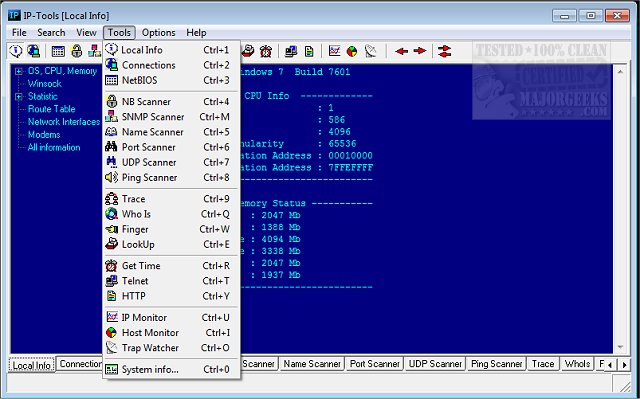The height and width of the screenshot is (399, 640).
Task: Select Finger in the Tools menu
Action: click(171, 229)
